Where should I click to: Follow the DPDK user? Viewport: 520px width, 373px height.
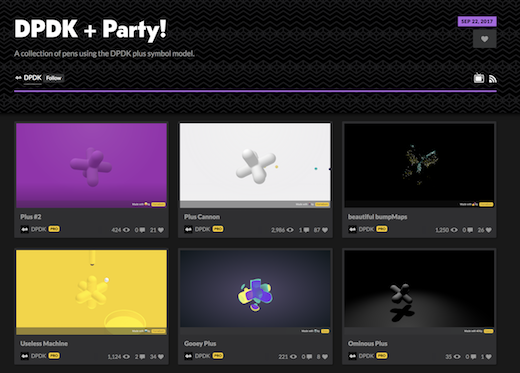pos(54,78)
